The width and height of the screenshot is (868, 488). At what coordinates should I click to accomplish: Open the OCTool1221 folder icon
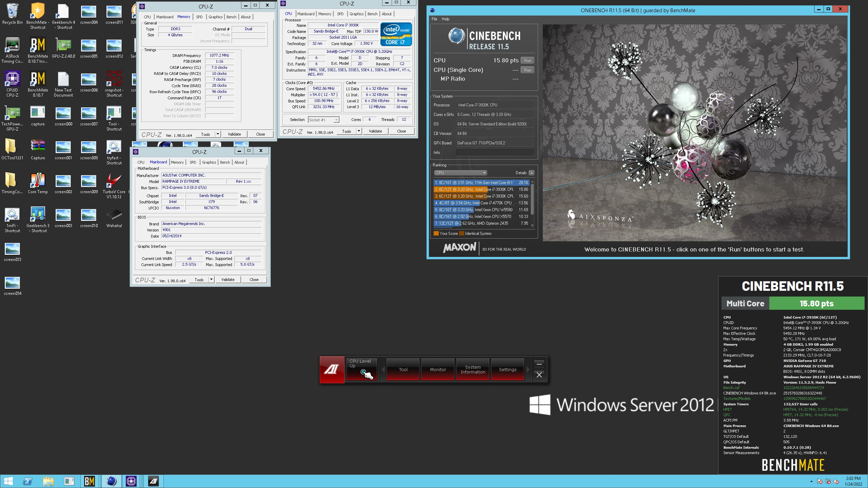pyautogui.click(x=12, y=149)
